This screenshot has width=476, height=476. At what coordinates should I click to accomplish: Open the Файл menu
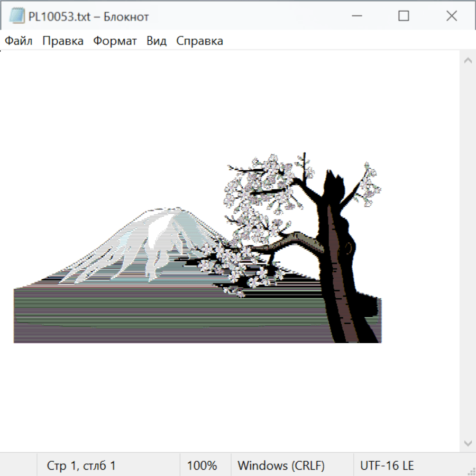point(19,41)
